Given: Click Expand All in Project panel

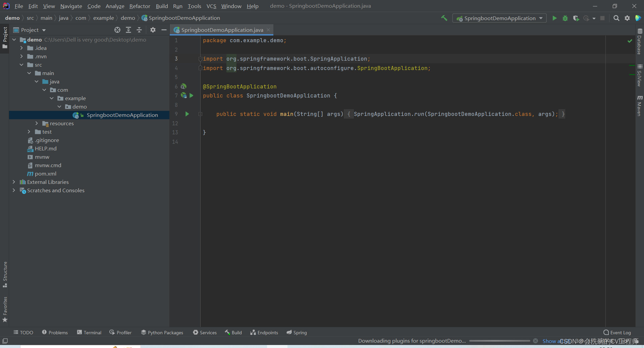Looking at the screenshot, I should [128, 30].
